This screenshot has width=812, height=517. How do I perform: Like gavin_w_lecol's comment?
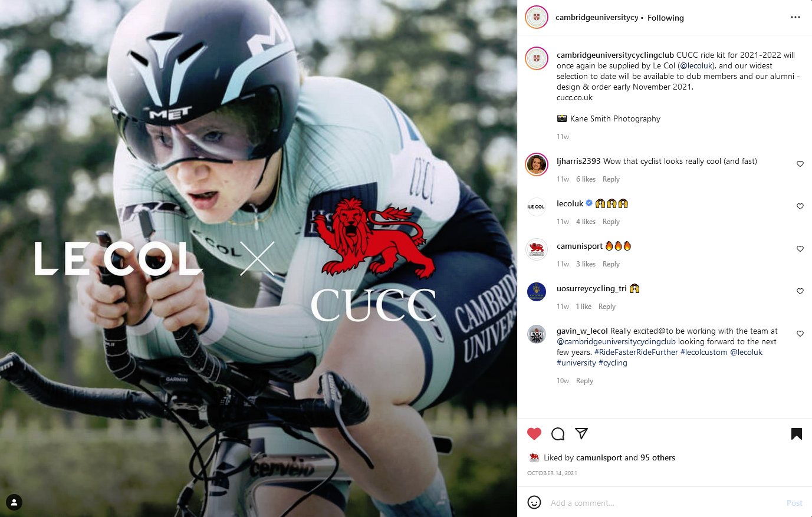click(800, 334)
